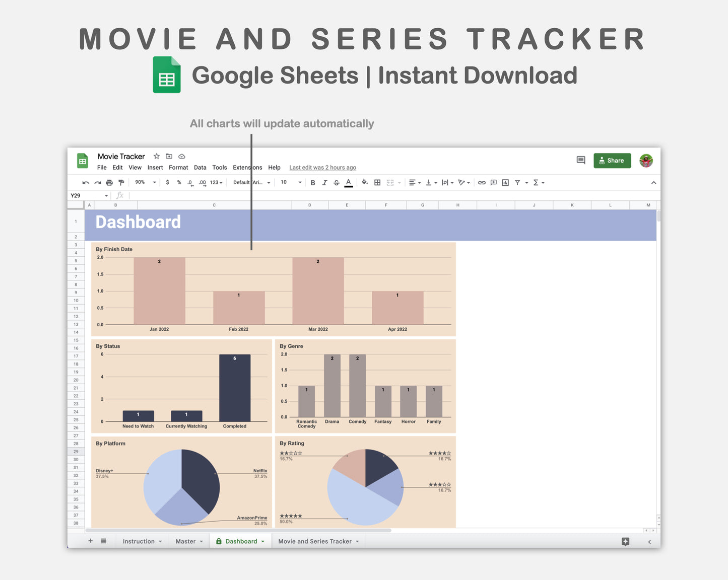Select the paint format tool

(121, 183)
